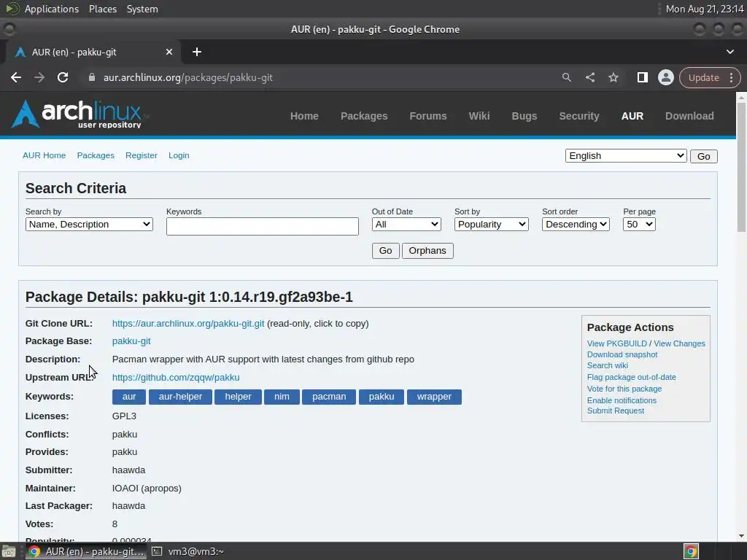Image resolution: width=747 pixels, height=560 pixels.
Task: Open the zoom magnifier icon in address bar
Action: coord(566,77)
